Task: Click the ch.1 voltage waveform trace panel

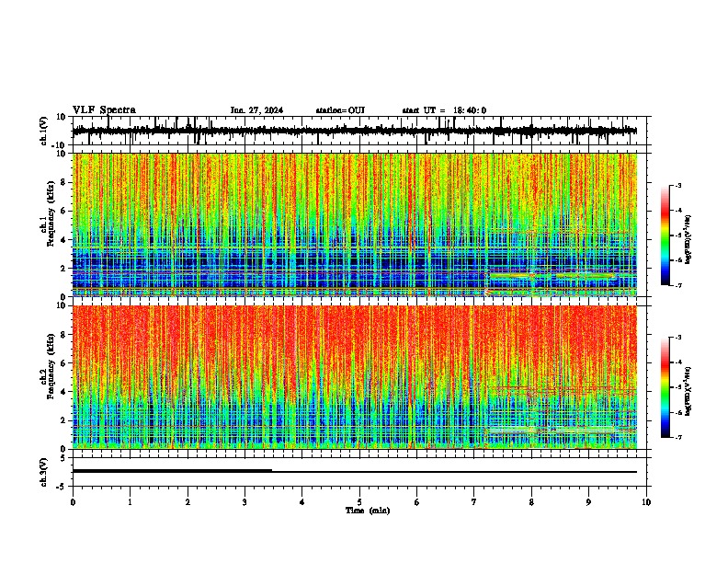Action: point(359,131)
